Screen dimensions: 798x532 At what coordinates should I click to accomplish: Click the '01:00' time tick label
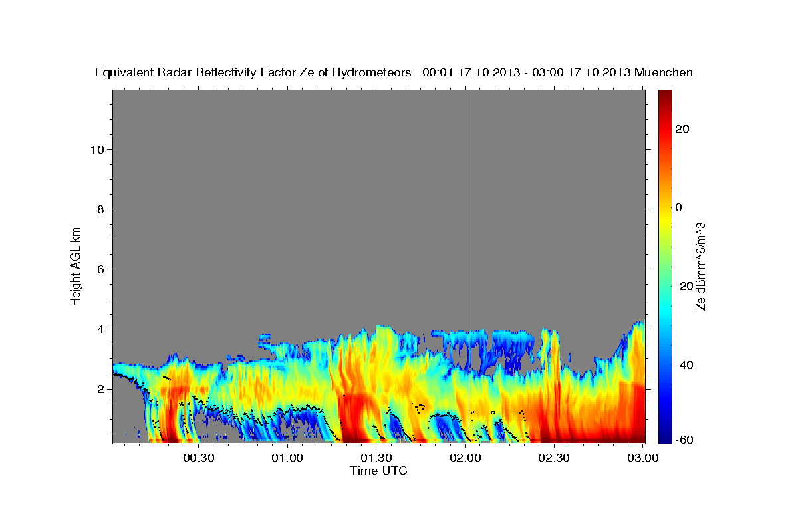tap(288, 458)
